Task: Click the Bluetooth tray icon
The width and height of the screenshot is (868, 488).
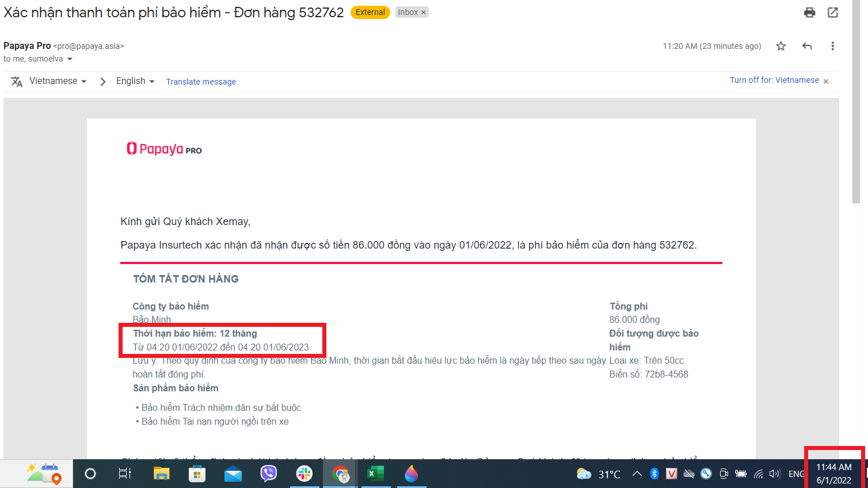Action: 654,474
